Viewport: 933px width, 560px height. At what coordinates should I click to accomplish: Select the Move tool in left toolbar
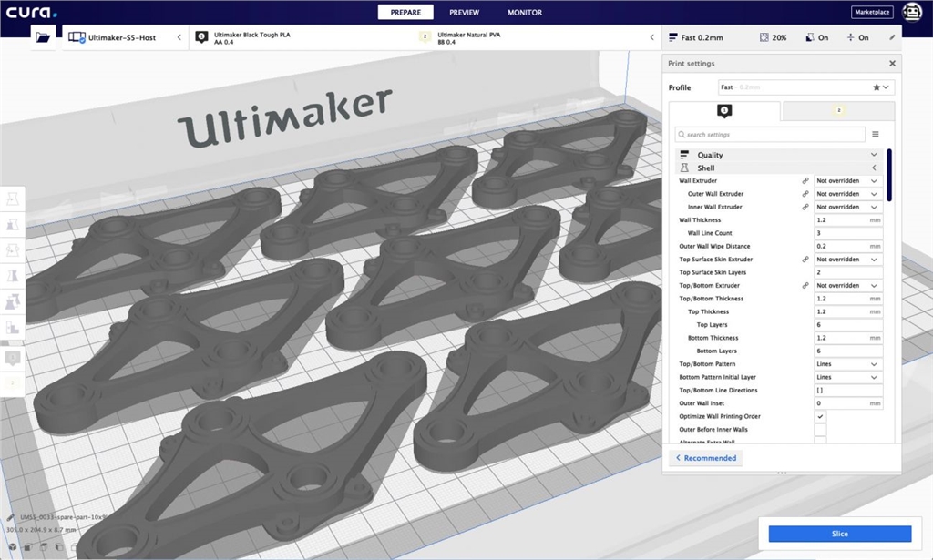[x=13, y=199]
